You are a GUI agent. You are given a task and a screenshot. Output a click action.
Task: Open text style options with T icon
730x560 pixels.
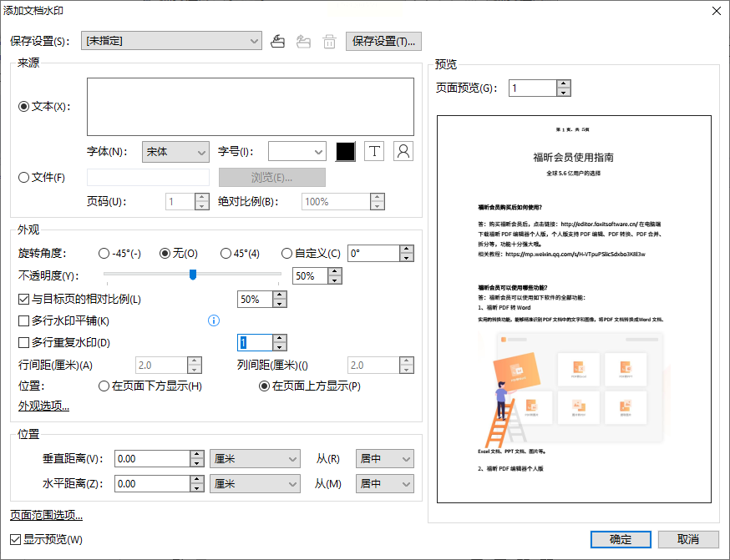pyautogui.click(x=374, y=152)
